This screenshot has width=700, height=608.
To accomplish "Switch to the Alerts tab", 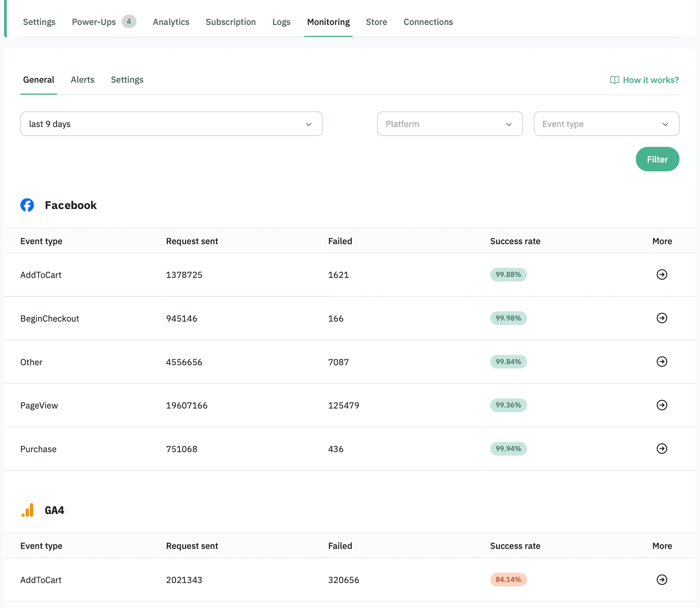I will pos(82,80).
